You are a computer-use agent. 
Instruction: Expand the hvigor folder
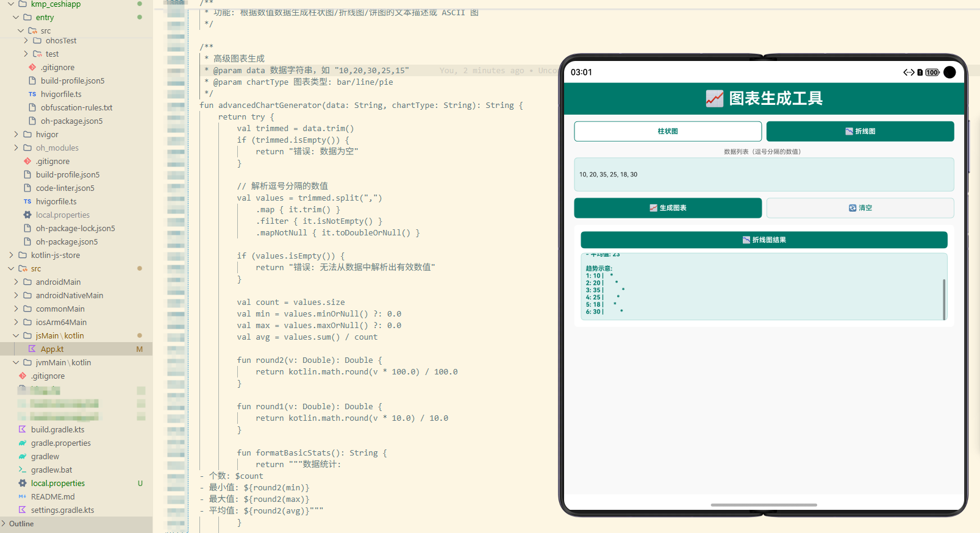pos(16,135)
